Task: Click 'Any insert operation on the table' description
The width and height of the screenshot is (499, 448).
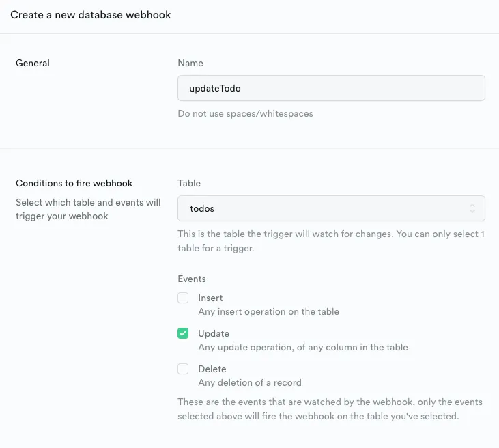Action: point(268,311)
